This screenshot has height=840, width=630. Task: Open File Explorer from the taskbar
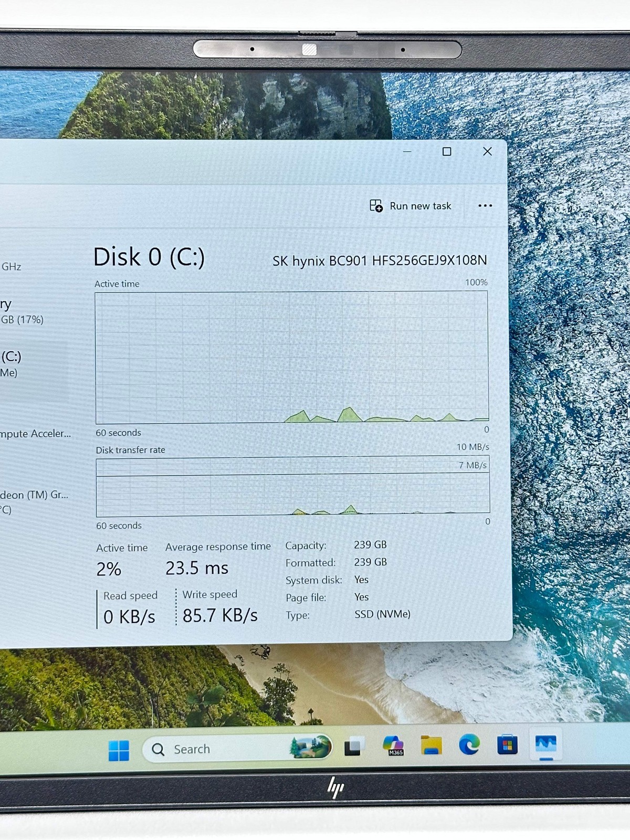click(431, 745)
